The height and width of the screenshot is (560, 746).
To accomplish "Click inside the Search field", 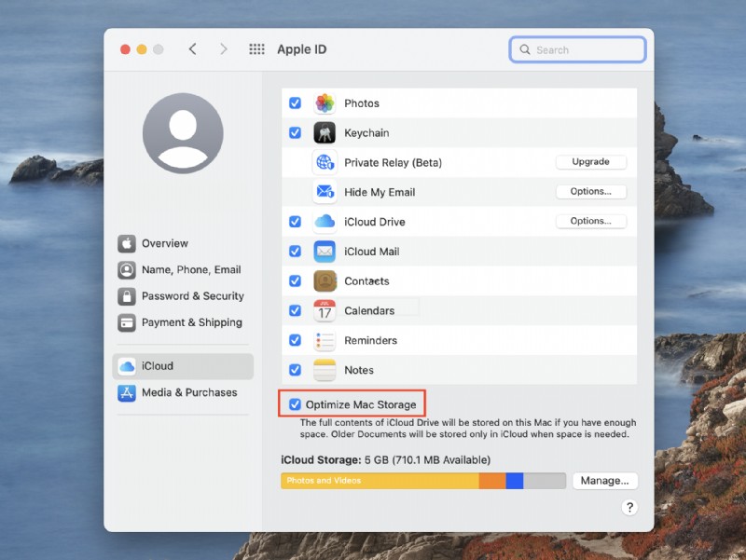I will [576, 48].
